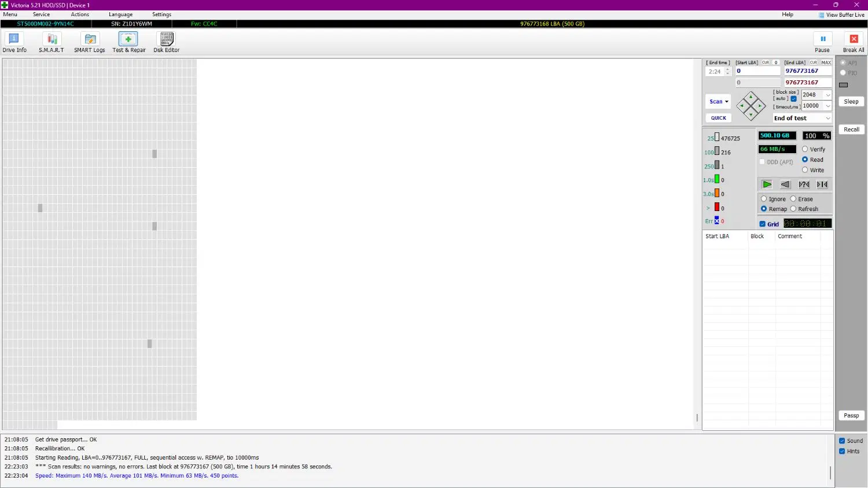Click the right arrow on navigation diamond
The width and height of the screenshot is (868, 488).
tap(760, 106)
